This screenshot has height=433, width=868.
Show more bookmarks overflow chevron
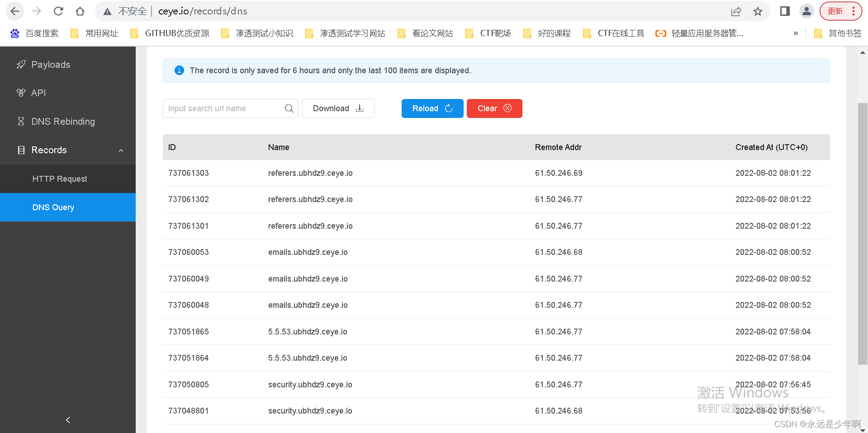796,33
